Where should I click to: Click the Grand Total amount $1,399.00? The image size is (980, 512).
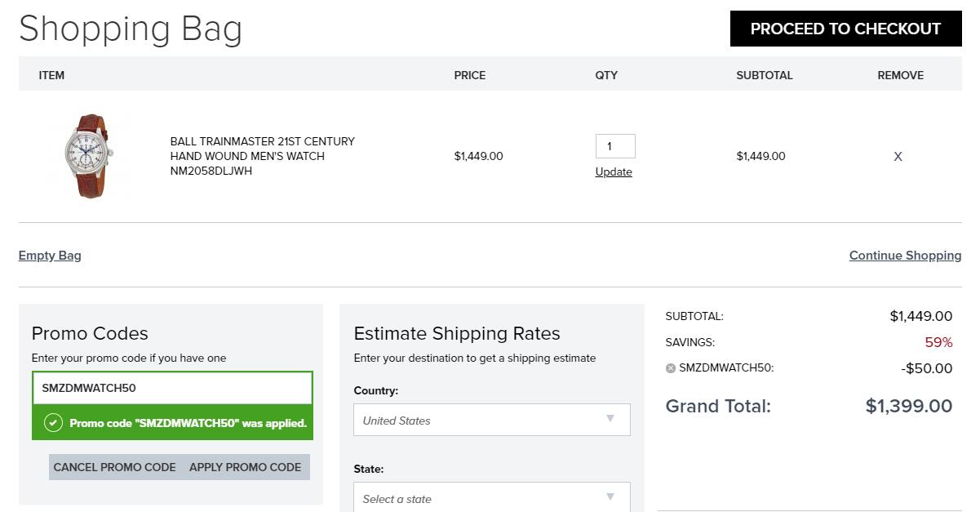point(909,406)
